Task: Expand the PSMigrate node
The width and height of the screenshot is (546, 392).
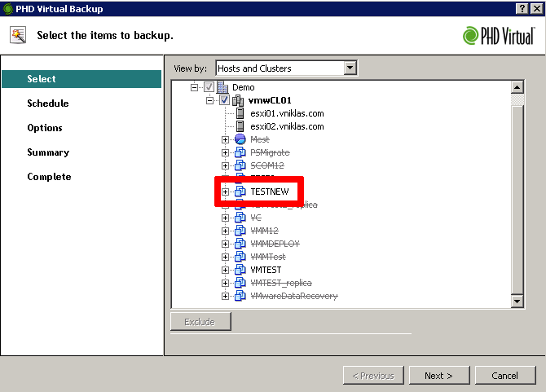Action: pyautogui.click(x=225, y=152)
